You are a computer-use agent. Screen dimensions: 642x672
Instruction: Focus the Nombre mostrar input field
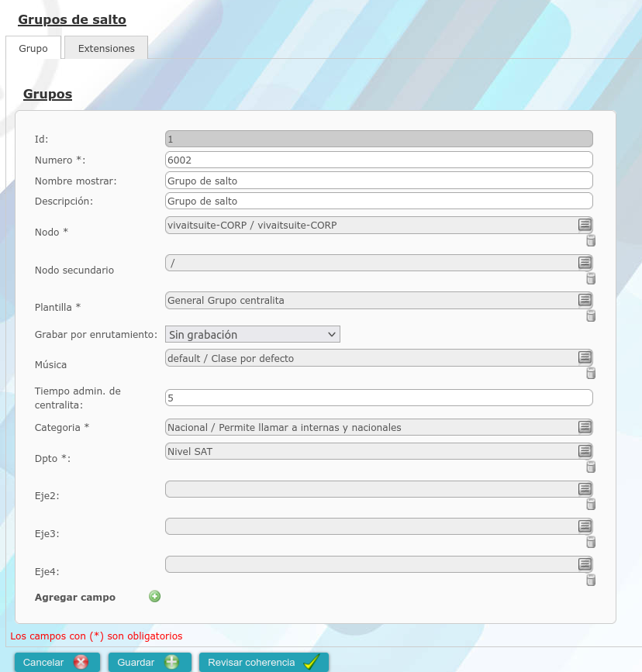coord(378,181)
